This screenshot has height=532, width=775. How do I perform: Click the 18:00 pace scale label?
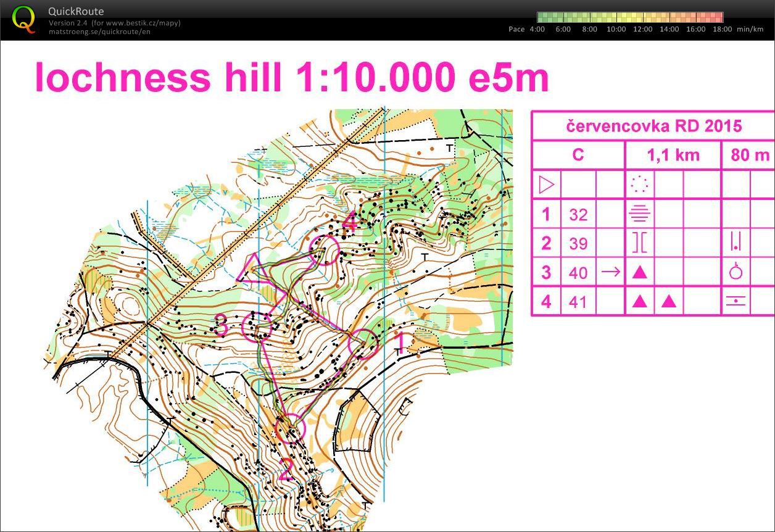(723, 29)
